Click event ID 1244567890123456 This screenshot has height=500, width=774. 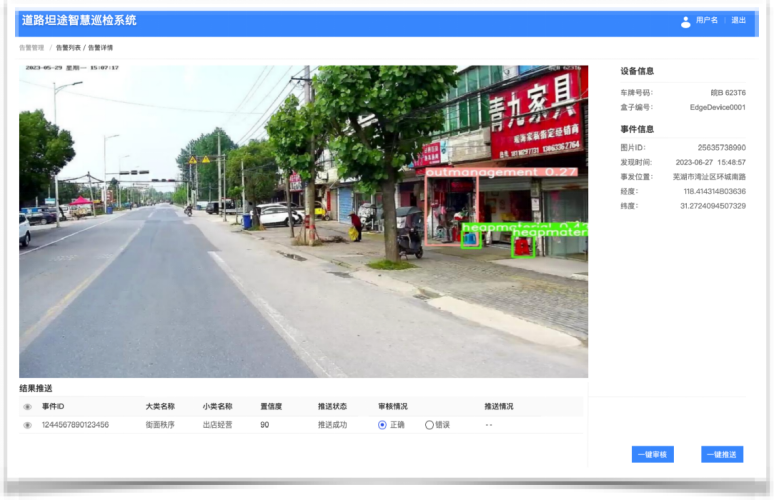(x=76, y=425)
